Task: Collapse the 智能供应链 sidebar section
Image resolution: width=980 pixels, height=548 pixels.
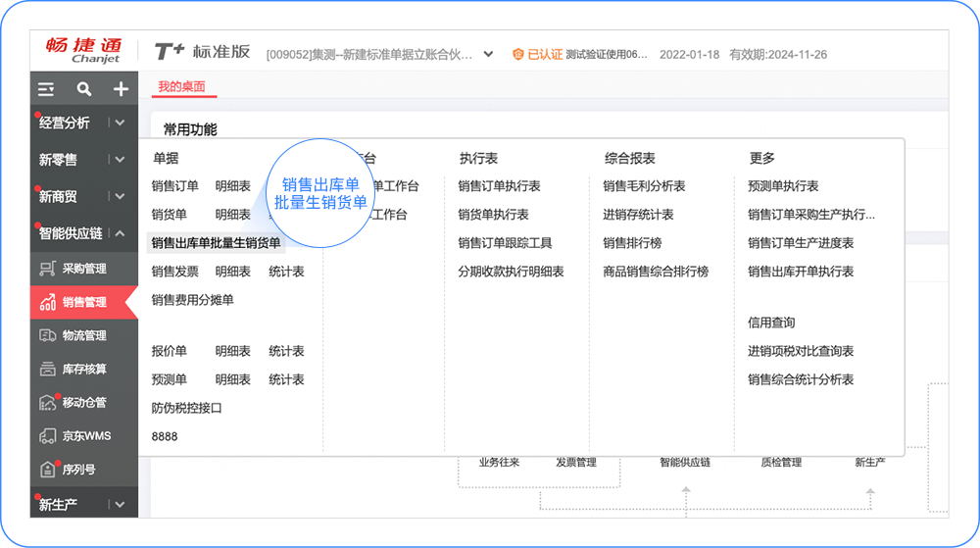Action: tap(120, 233)
